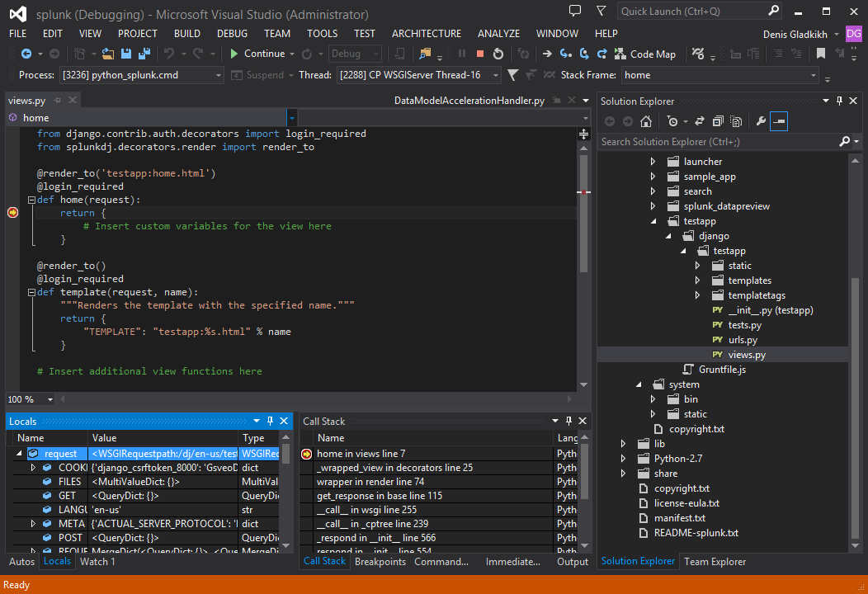Toggle auto-hide pin on Call Stack panel
868x594 pixels.
(568, 422)
